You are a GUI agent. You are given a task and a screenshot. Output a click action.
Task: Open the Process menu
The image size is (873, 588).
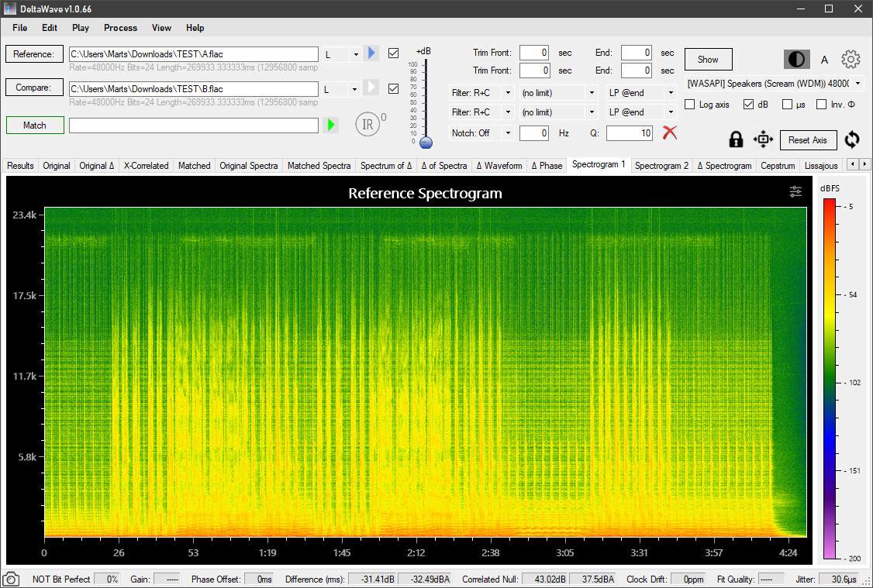click(120, 28)
